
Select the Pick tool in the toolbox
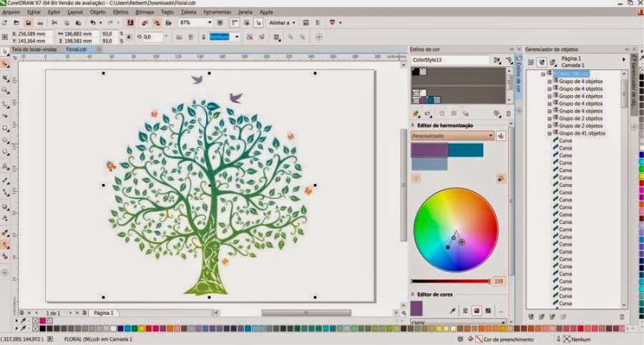pyautogui.click(x=5, y=52)
